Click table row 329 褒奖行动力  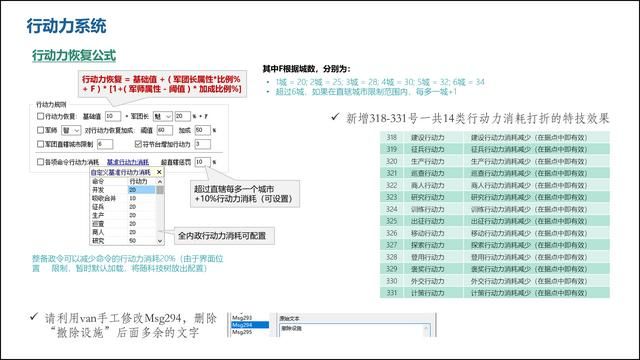495,269
